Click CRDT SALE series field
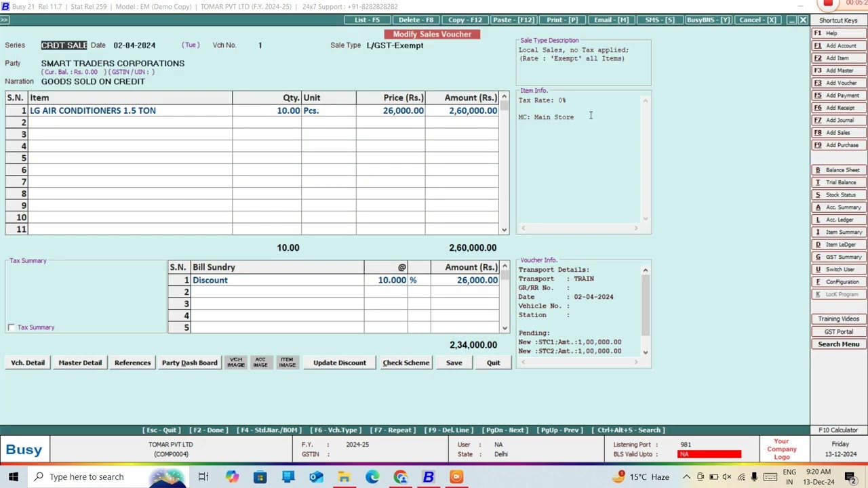This screenshot has height=488, width=868. pyautogui.click(x=64, y=45)
